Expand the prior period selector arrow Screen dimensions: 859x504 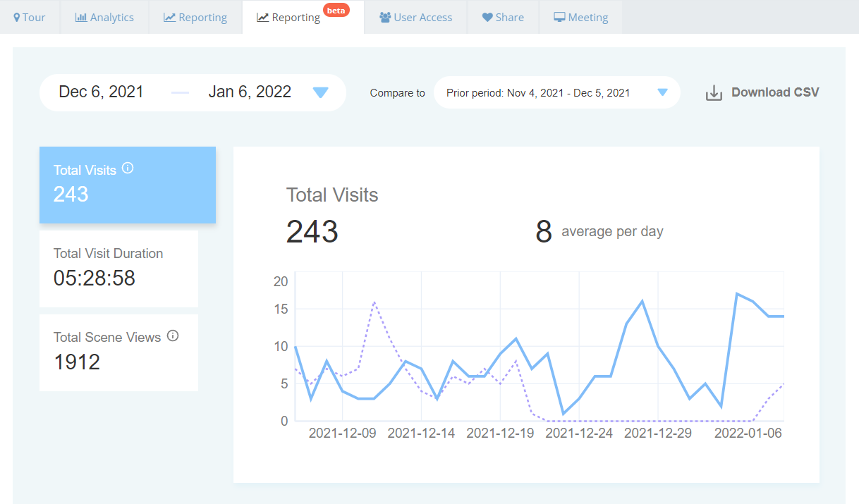(x=662, y=92)
